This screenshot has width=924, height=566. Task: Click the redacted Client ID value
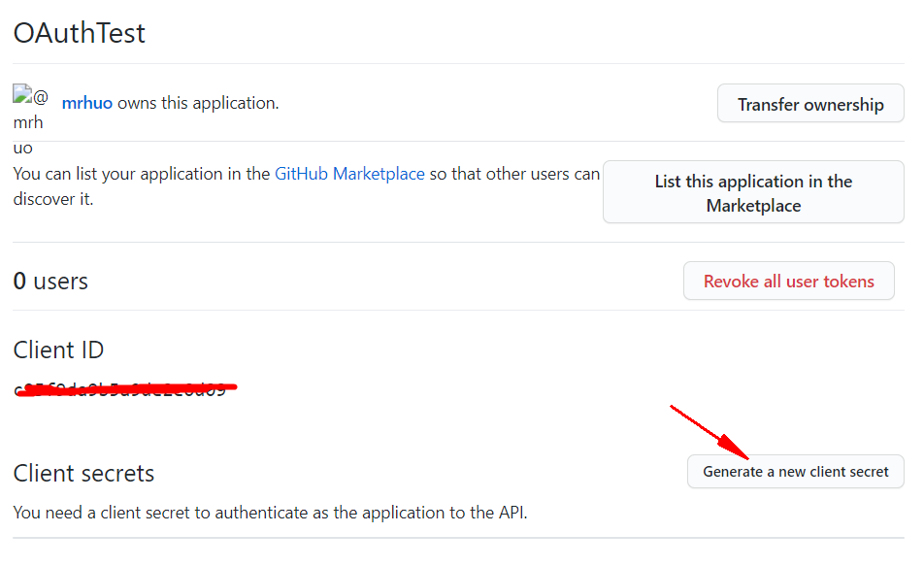(x=125, y=389)
